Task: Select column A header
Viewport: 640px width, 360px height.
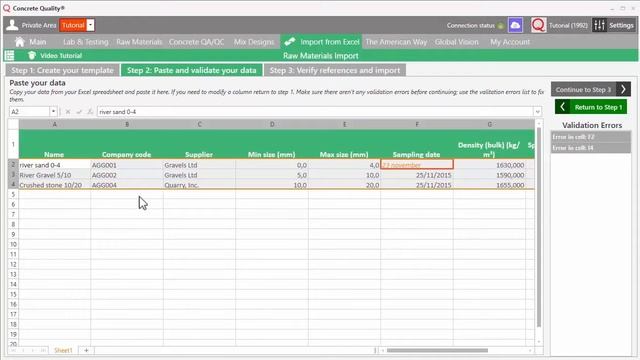Action: 54,124
